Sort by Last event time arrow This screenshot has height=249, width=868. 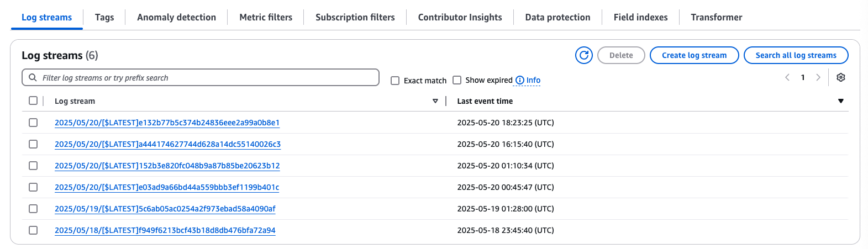tap(840, 101)
